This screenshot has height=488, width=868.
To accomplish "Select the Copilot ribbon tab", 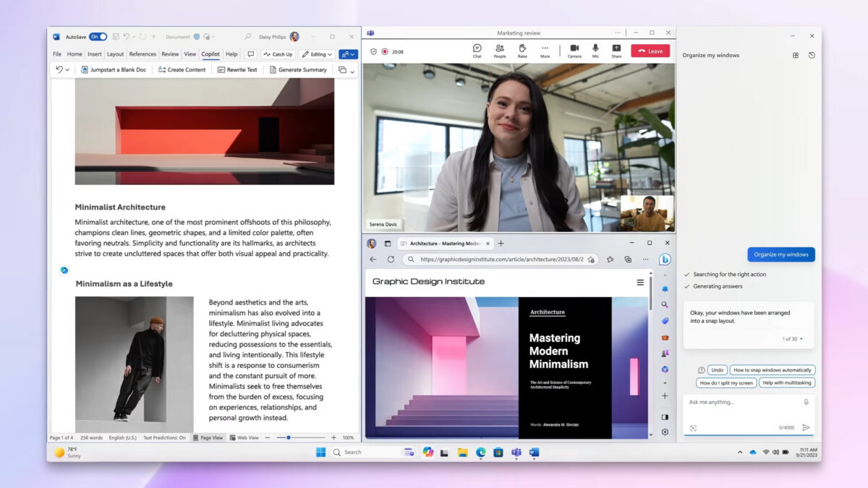I will coord(210,53).
